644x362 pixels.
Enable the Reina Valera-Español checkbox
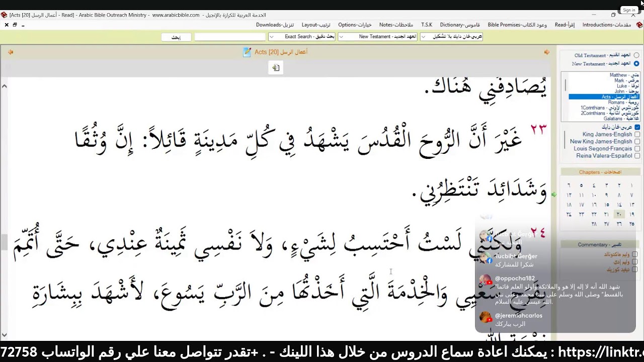637,155
